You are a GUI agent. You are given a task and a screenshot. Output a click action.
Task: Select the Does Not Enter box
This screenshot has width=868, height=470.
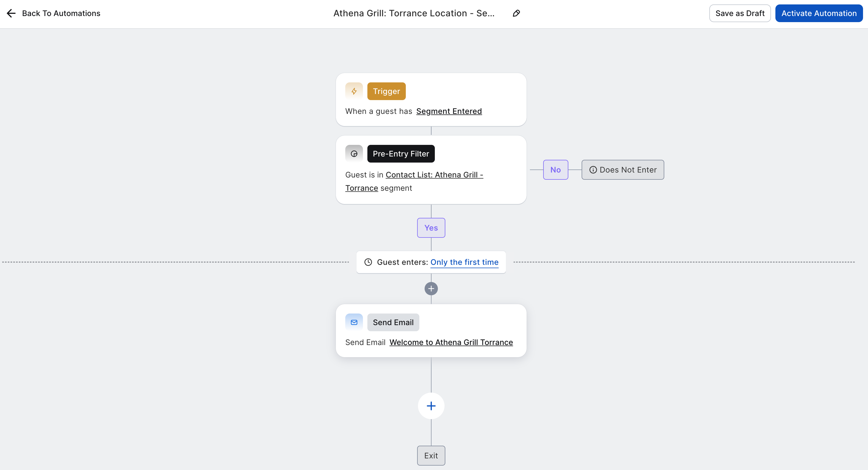coord(622,170)
